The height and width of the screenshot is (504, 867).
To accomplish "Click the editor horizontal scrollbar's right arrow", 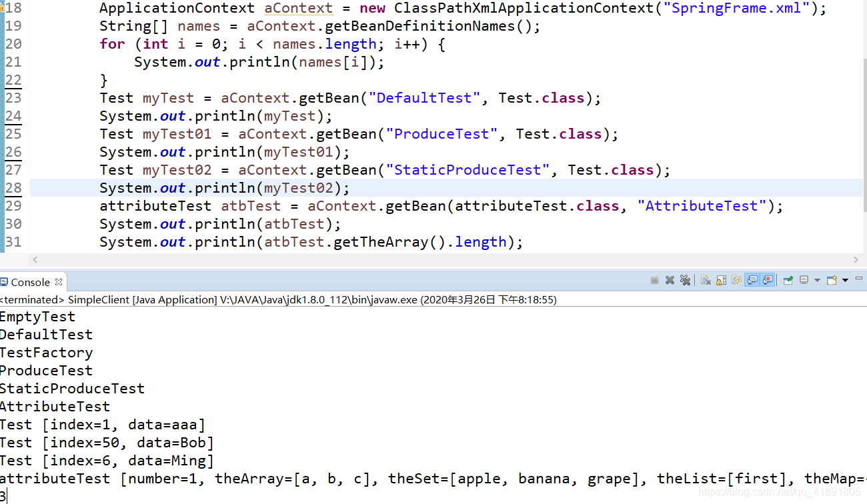I will (856, 259).
